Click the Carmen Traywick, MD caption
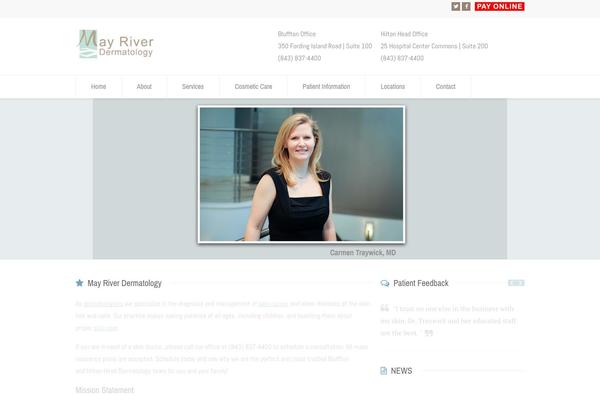The width and height of the screenshot is (600, 400). (363, 253)
